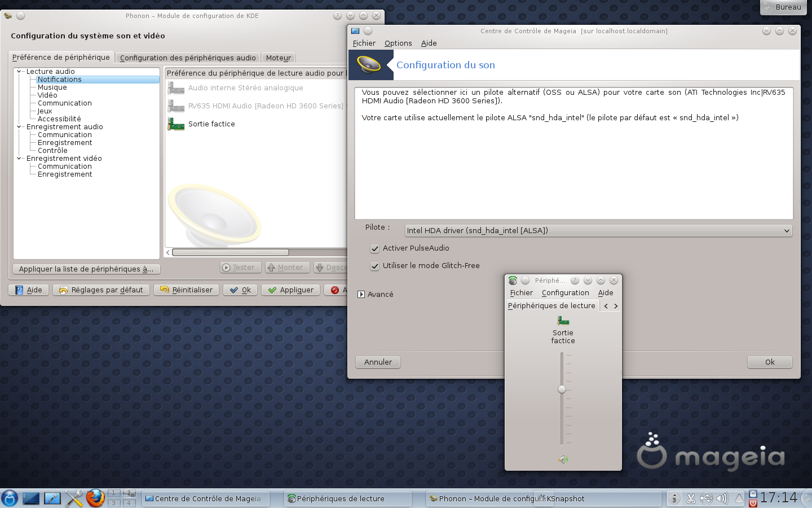Open the Klipper scissors tray icon
812x508 pixels.
tap(691, 498)
